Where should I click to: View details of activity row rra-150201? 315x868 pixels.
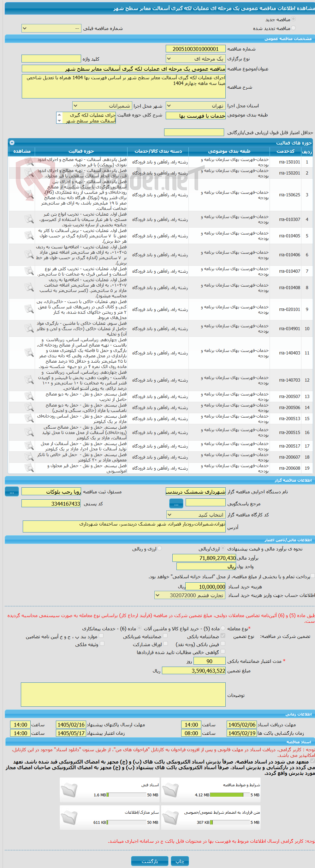tap(29, 173)
